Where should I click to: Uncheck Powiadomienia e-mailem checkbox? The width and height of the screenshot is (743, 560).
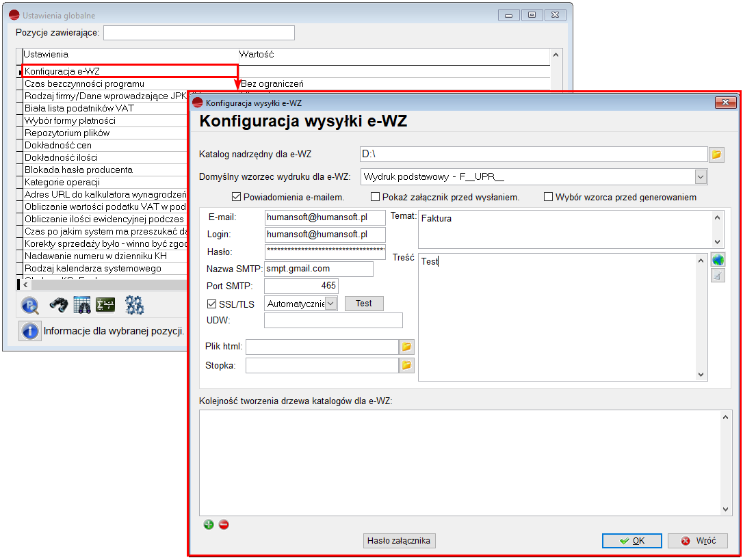pos(237,198)
